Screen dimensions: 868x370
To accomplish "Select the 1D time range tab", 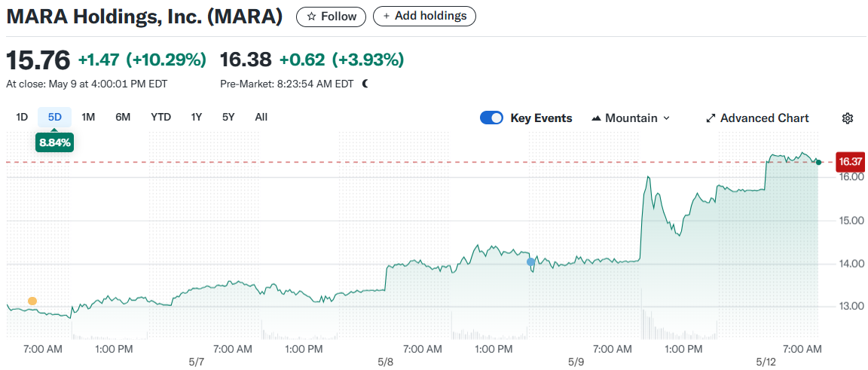I will (22, 118).
